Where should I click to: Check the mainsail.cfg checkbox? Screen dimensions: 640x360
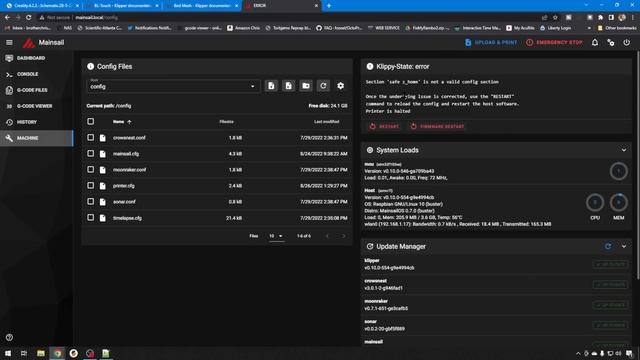point(91,153)
